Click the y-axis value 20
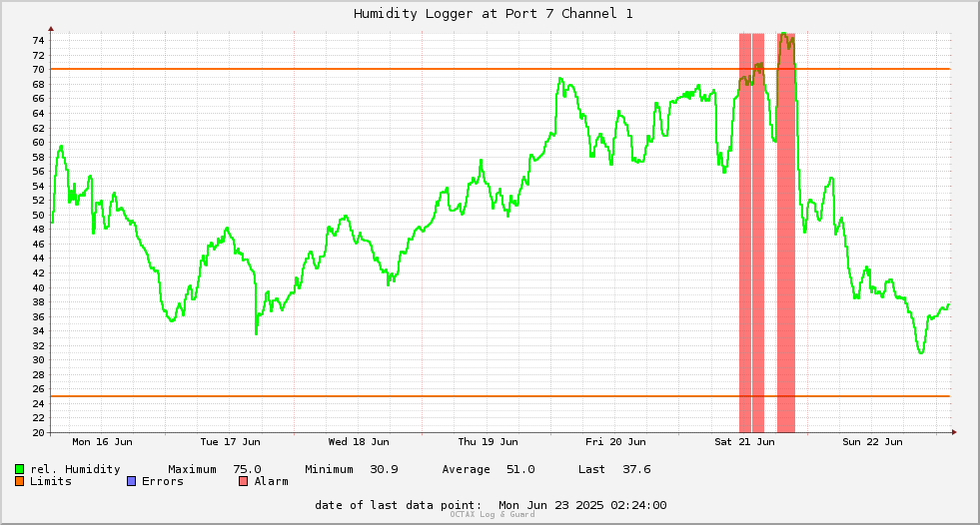The image size is (980, 525). [38, 432]
